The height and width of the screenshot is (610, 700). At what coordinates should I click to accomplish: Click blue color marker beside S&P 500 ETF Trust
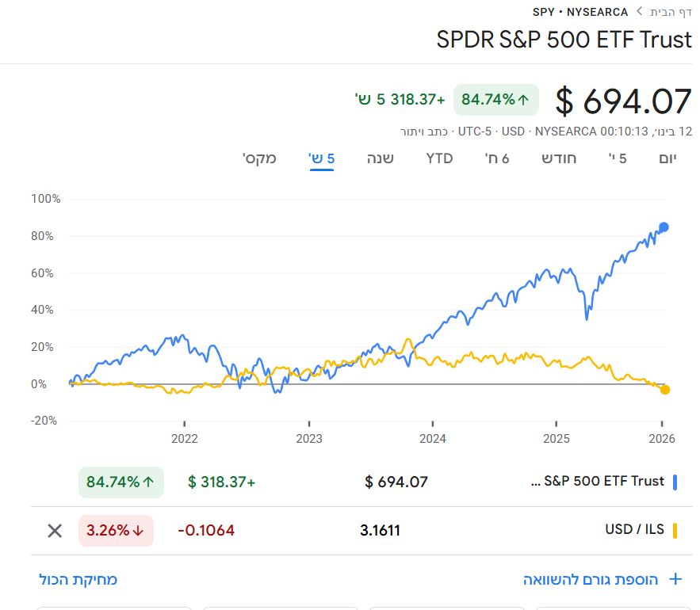pyautogui.click(x=675, y=482)
